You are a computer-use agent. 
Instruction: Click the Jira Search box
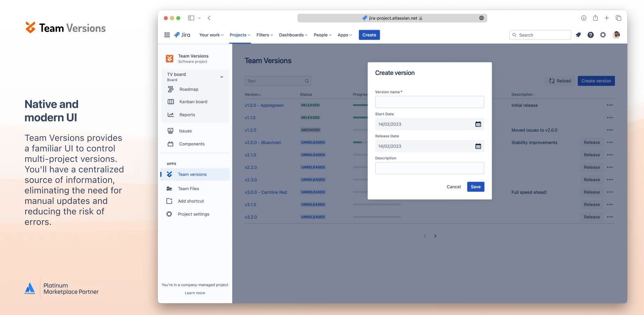click(x=540, y=35)
